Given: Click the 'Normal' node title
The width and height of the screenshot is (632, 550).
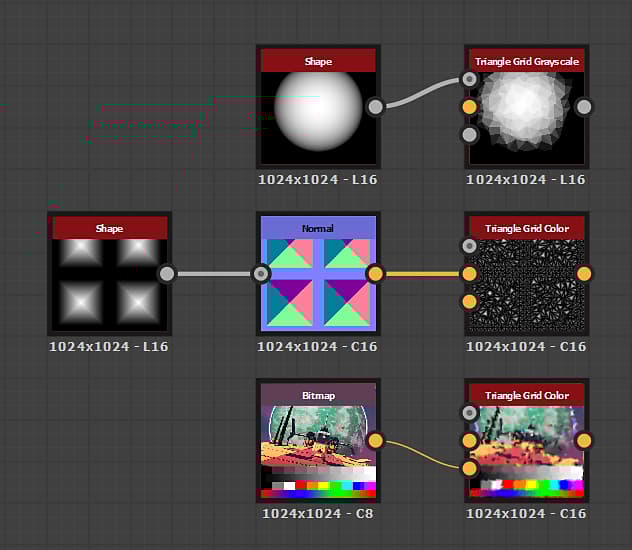Looking at the screenshot, I should pos(318,228).
